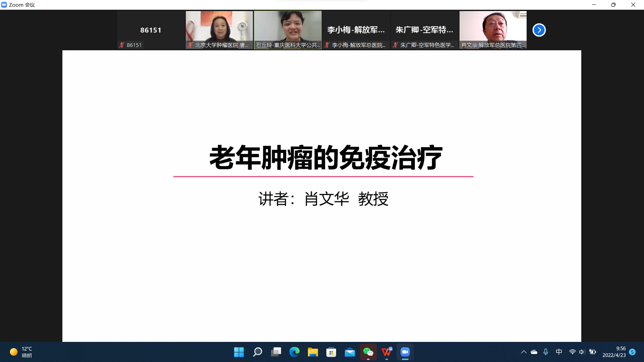Image resolution: width=644 pixels, height=362 pixels.
Task: Minimize the Zoom meeting window
Action: [x=594, y=5]
